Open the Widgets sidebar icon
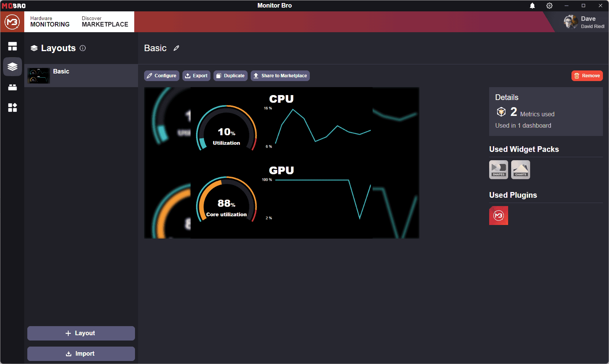Viewport: 609px width, 364px height. click(x=13, y=108)
